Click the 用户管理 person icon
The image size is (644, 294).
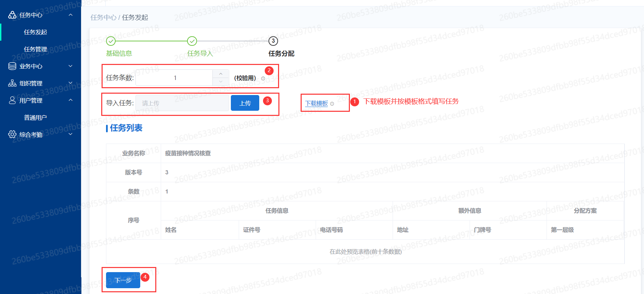(12, 101)
